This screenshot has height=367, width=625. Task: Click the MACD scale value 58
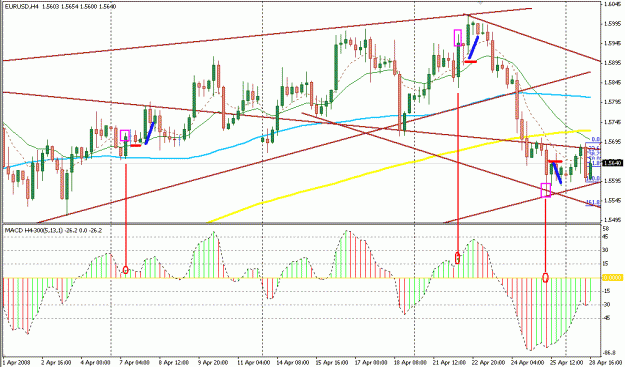[606, 229]
